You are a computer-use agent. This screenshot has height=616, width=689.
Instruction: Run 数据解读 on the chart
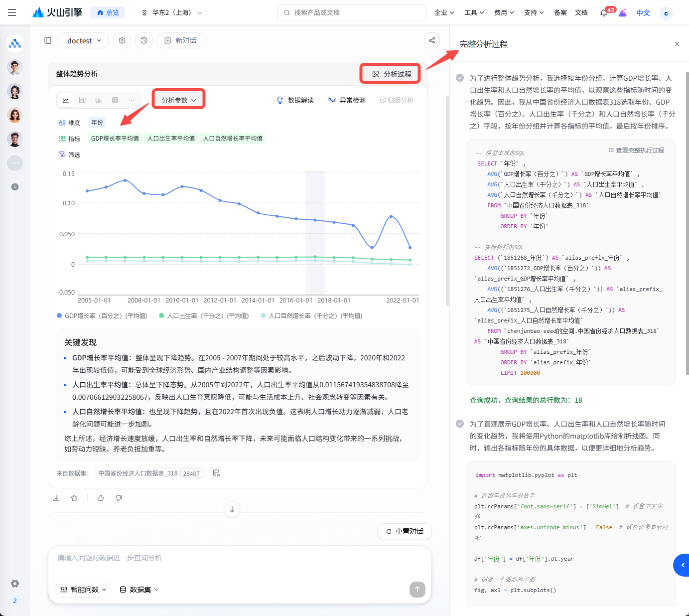[295, 100]
